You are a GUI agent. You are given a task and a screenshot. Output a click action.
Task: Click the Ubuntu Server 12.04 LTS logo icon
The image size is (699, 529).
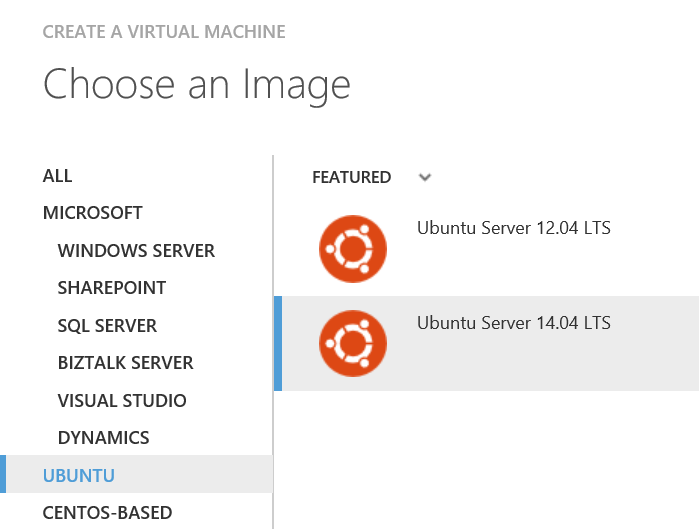(x=353, y=249)
